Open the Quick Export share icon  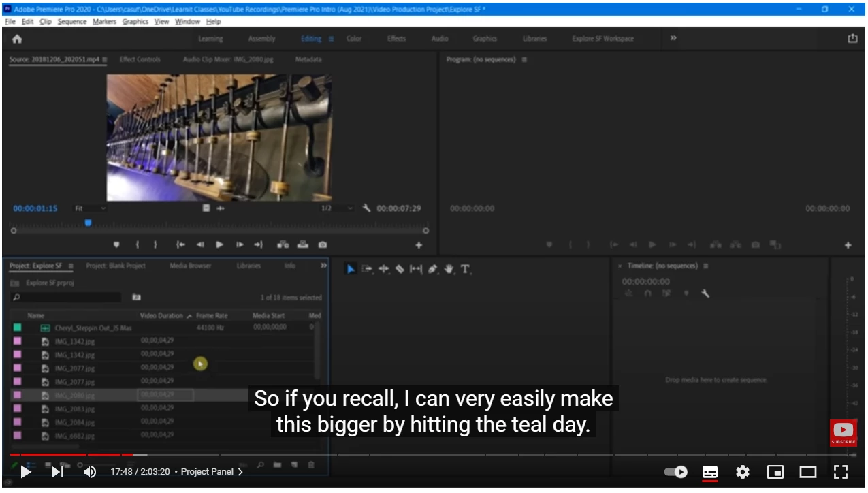[852, 39]
